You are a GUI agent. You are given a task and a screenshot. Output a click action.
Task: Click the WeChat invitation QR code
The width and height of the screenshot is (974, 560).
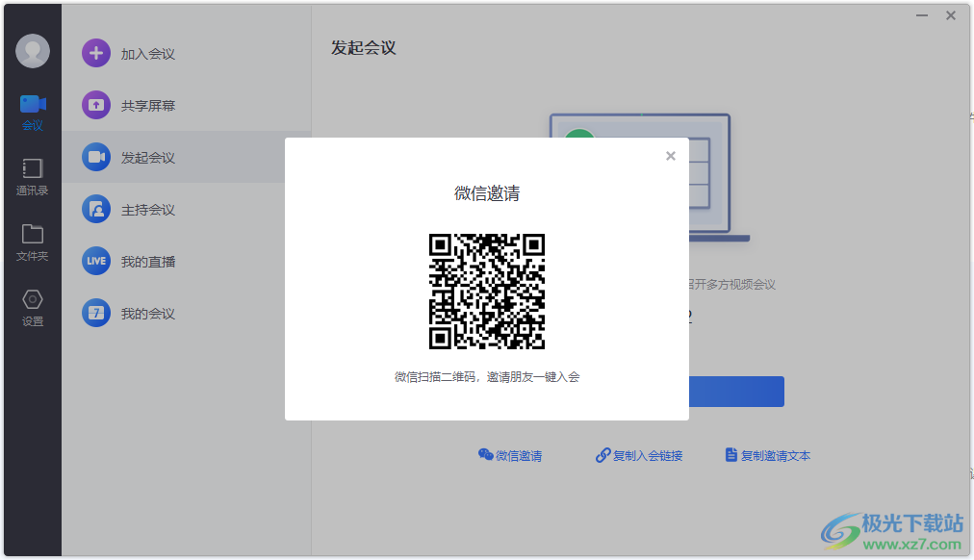pyautogui.click(x=487, y=292)
